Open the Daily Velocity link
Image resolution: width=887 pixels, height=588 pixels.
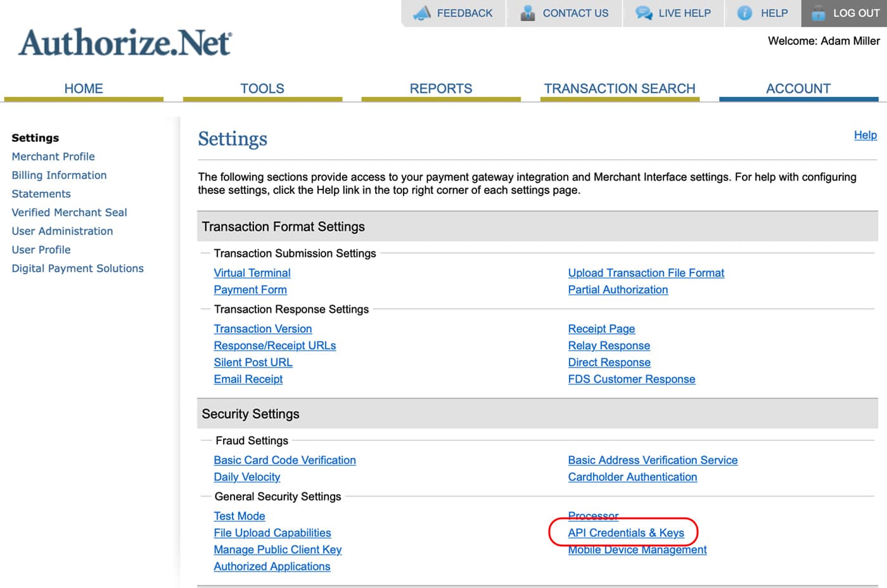pyautogui.click(x=247, y=477)
